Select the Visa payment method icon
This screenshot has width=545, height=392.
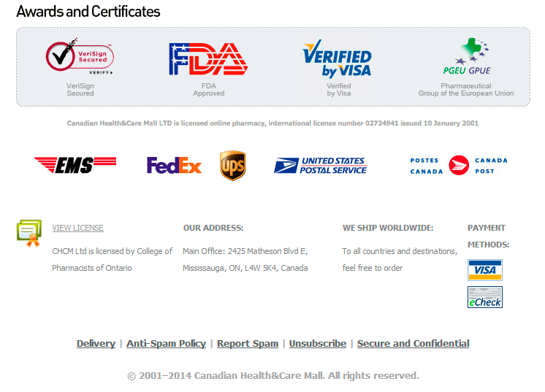(x=484, y=270)
